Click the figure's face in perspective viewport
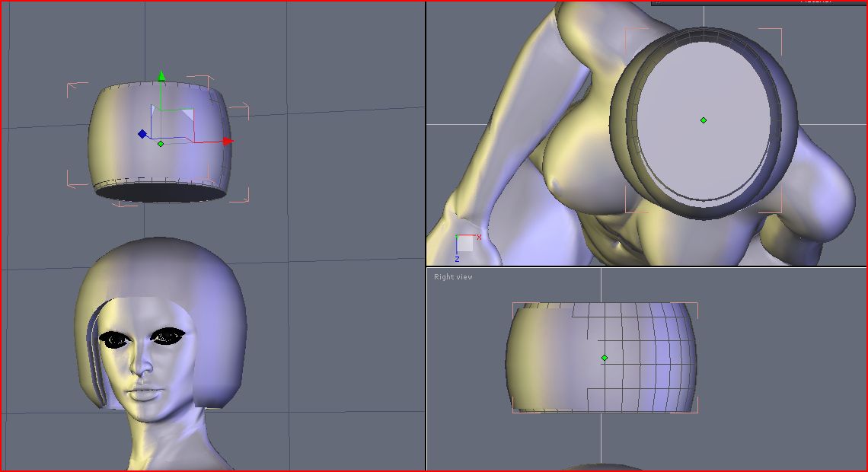Screen dimensions: 868x472 point(144,359)
